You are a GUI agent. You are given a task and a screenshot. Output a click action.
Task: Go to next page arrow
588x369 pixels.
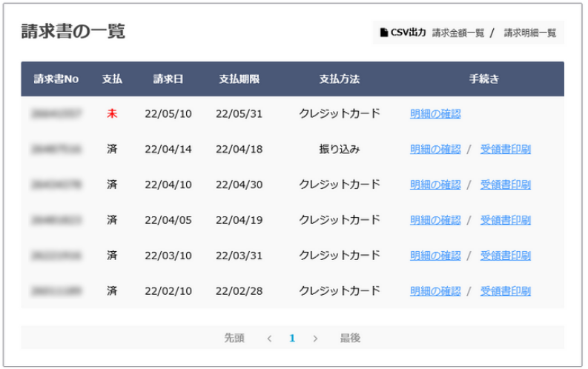pos(315,339)
